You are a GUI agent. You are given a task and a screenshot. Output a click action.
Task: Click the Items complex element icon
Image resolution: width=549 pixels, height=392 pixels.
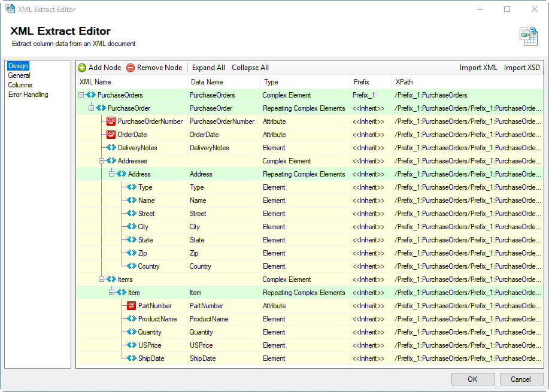(x=111, y=279)
